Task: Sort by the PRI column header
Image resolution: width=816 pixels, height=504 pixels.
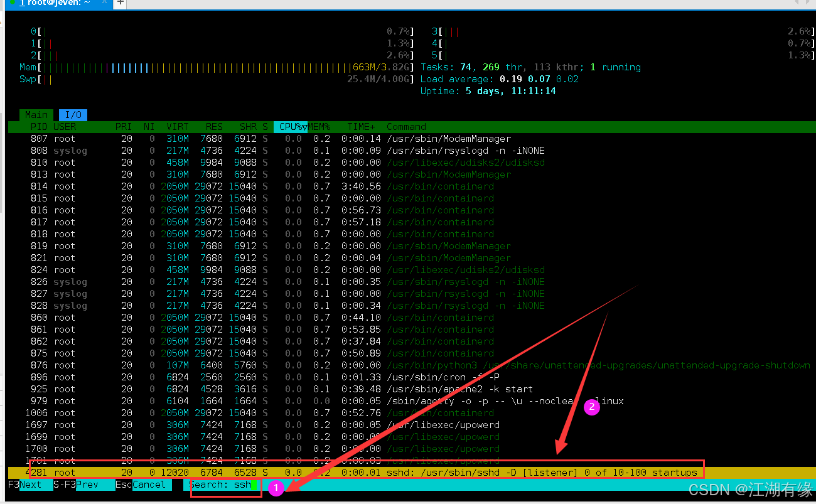Action: [x=124, y=127]
